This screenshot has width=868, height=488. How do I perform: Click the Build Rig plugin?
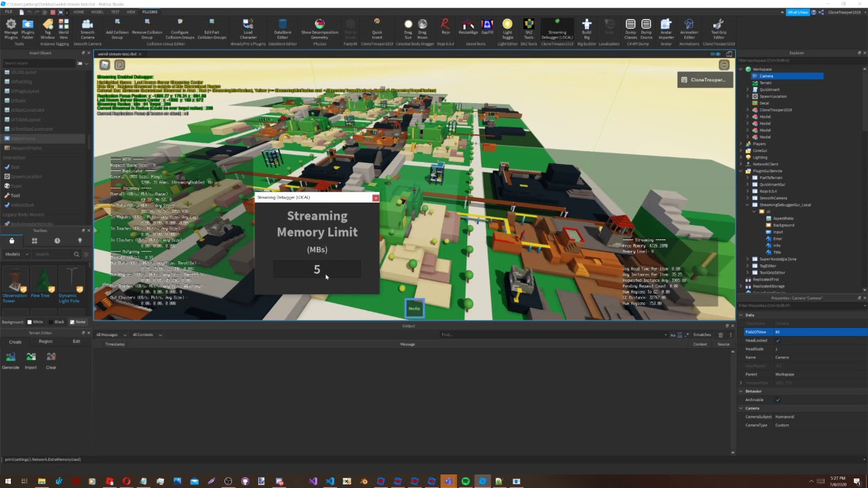pyautogui.click(x=587, y=28)
